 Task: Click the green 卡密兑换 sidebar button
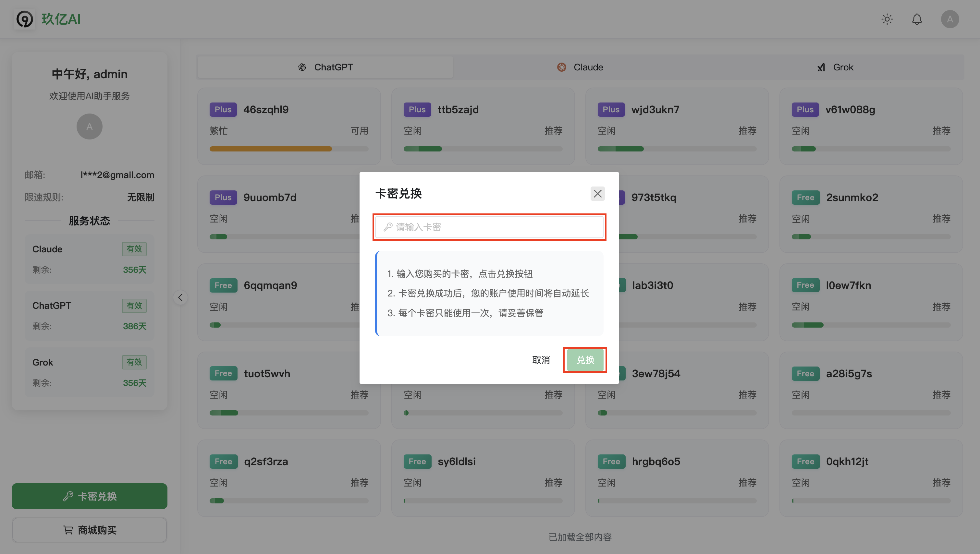(x=90, y=496)
